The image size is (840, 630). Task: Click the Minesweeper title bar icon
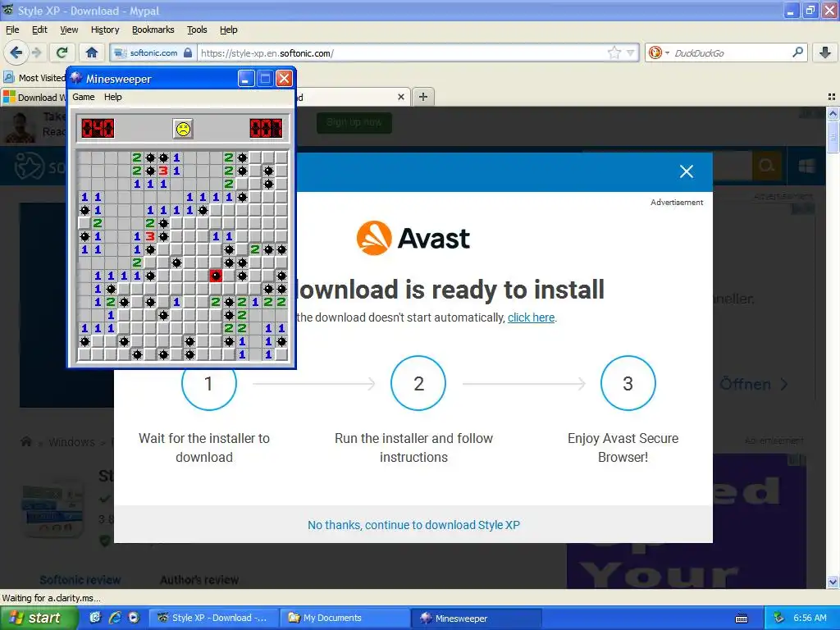click(x=76, y=78)
